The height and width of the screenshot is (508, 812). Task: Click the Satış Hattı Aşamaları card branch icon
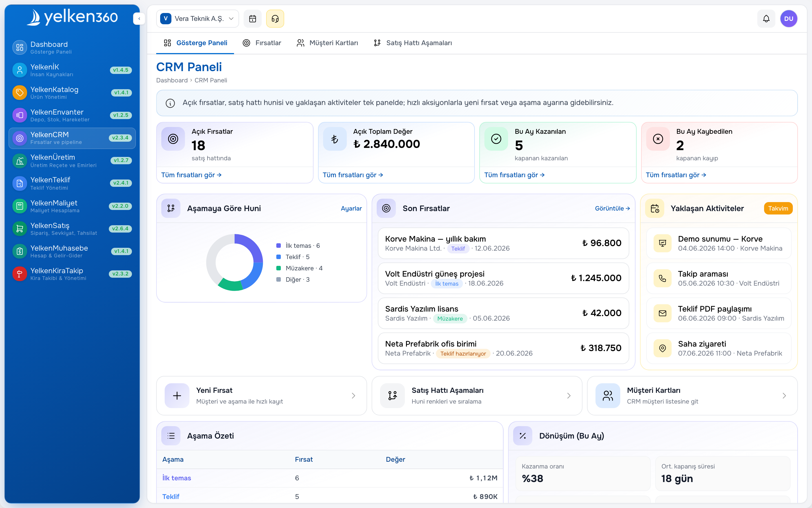click(x=392, y=396)
